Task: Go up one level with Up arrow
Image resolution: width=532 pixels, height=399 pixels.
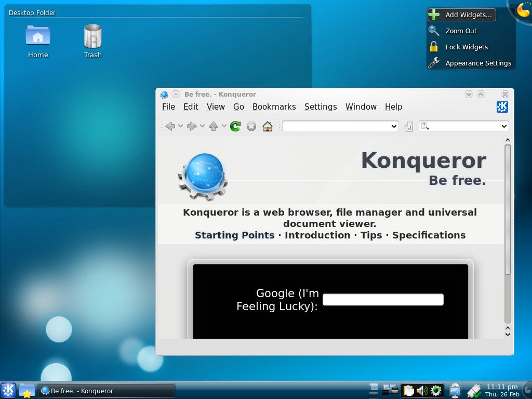Action: tap(214, 127)
